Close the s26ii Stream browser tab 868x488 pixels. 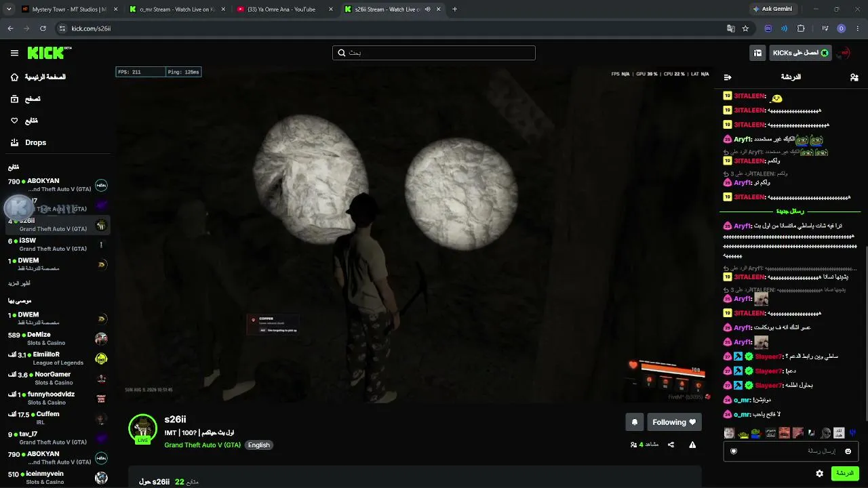pyautogui.click(x=438, y=9)
